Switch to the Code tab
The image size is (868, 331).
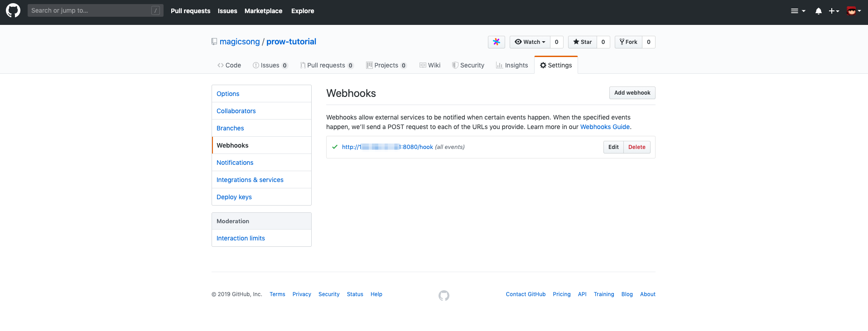click(229, 65)
